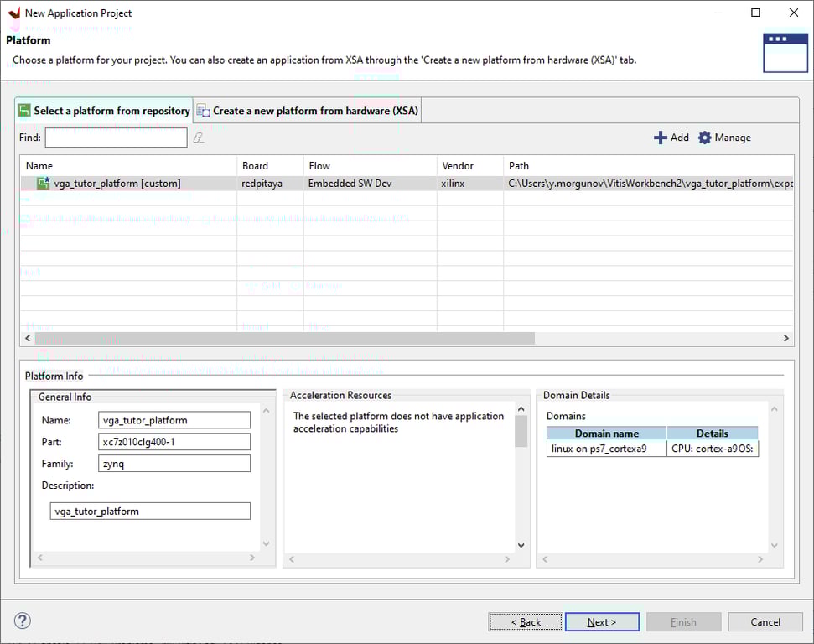Click the green repository tab icon
The height and width of the screenshot is (644, 814).
tap(23, 110)
